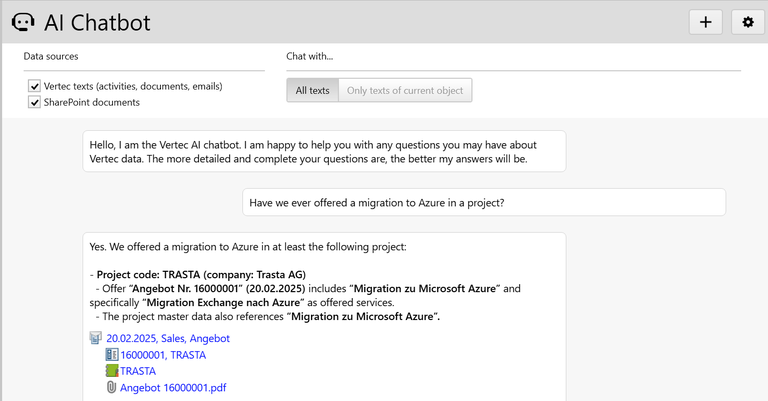Screen dimensions: 768x401
Task: Click the Data sources heading
Action: [51, 56]
